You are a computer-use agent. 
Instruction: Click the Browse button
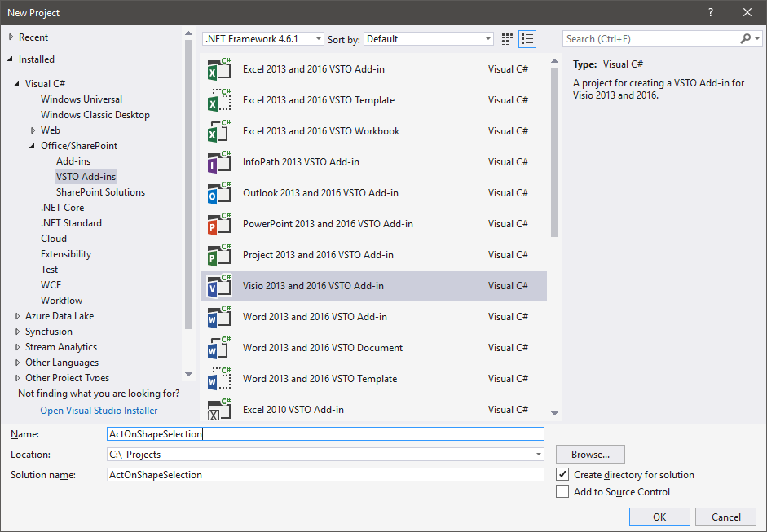(x=591, y=455)
